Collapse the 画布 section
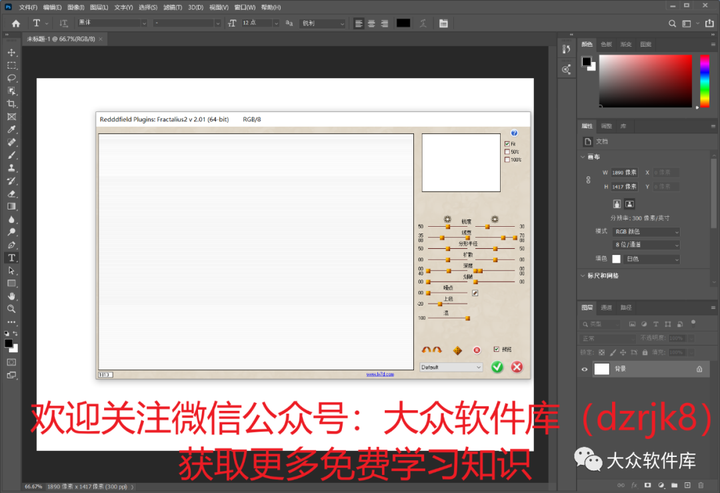The width and height of the screenshot is (720, 493). pyautogui.click(x=583, y=157)
